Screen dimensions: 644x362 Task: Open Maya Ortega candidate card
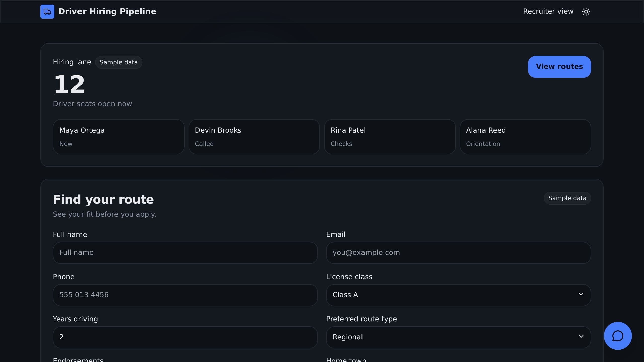click(x=118, y=137)
